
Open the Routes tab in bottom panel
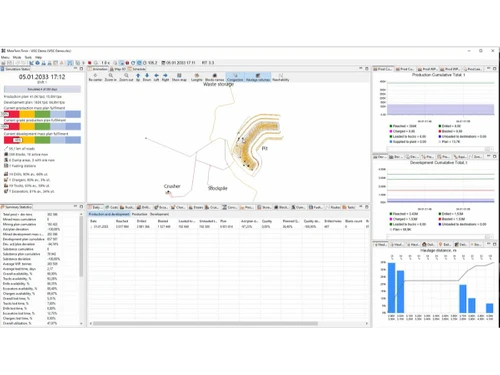click(333, 207)
